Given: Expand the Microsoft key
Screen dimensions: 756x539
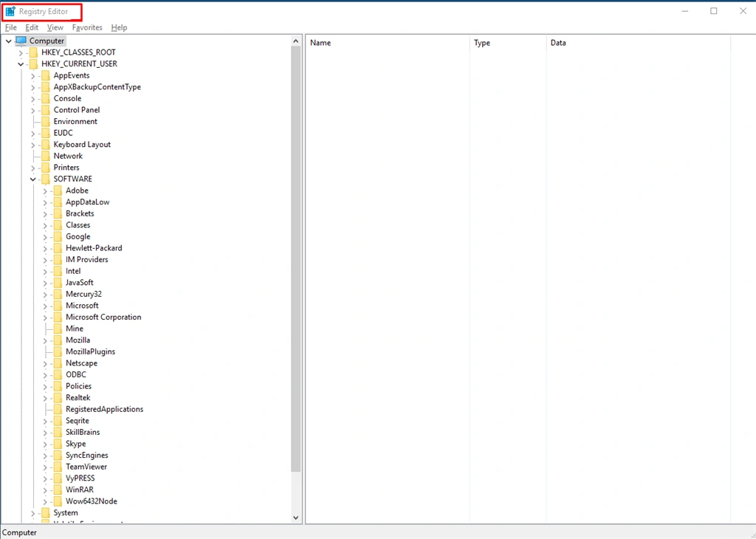Looking at the screenshot, I should tap(45, 306).
